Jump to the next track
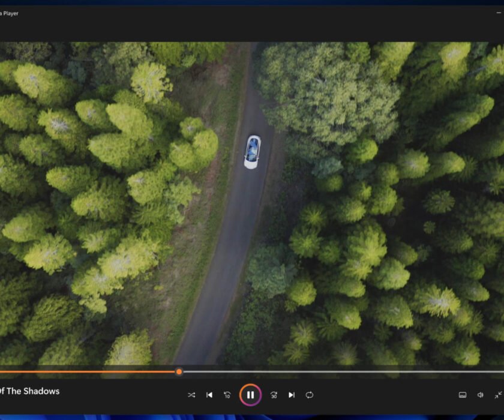504x420 pixels. tap(292, 395)
